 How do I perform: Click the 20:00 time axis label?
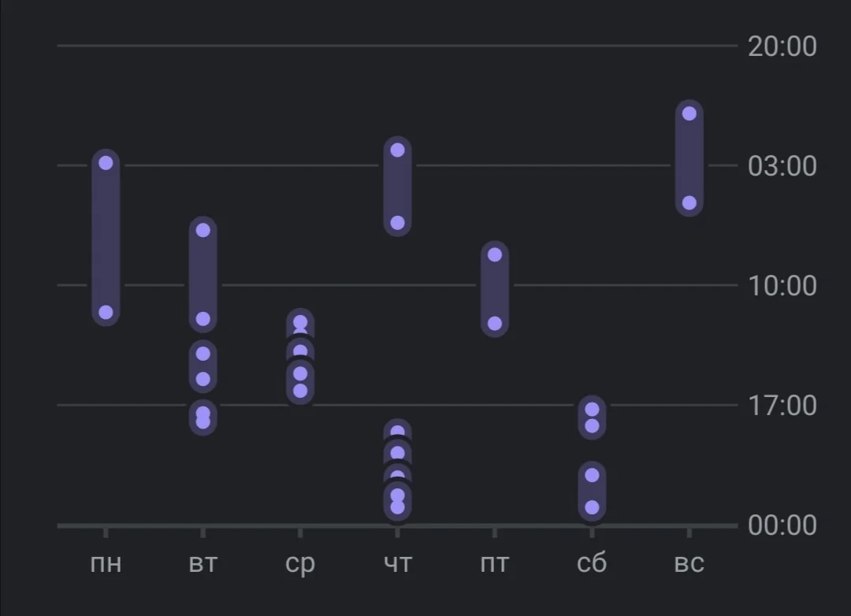(782, 46)
